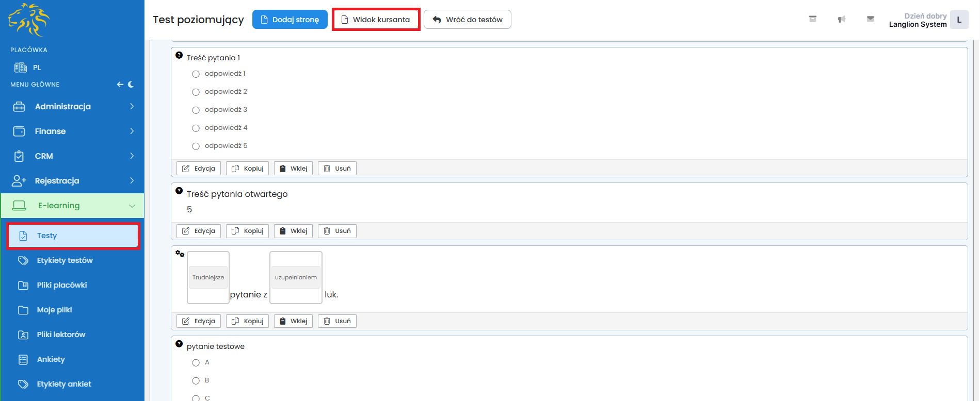Image resolution: width=980 pixels, height=401 pixels.
Task: Select answer A for pytanie testowe
Action: pyautogui.click(x=196, y=363)
